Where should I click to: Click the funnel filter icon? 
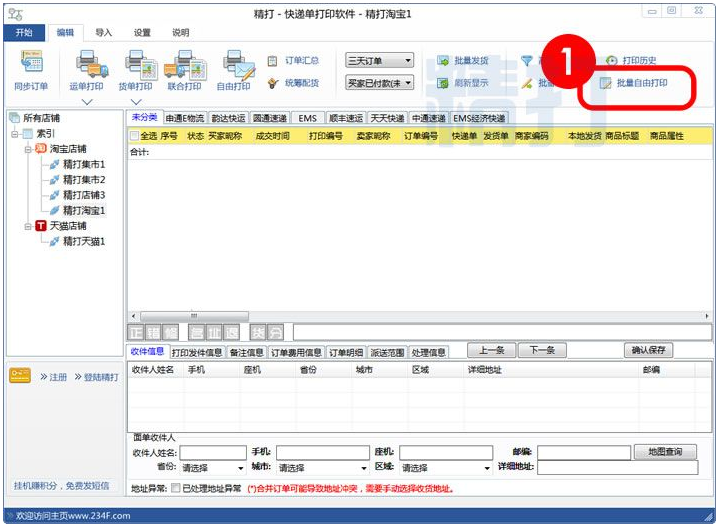[x=527, y=60]
